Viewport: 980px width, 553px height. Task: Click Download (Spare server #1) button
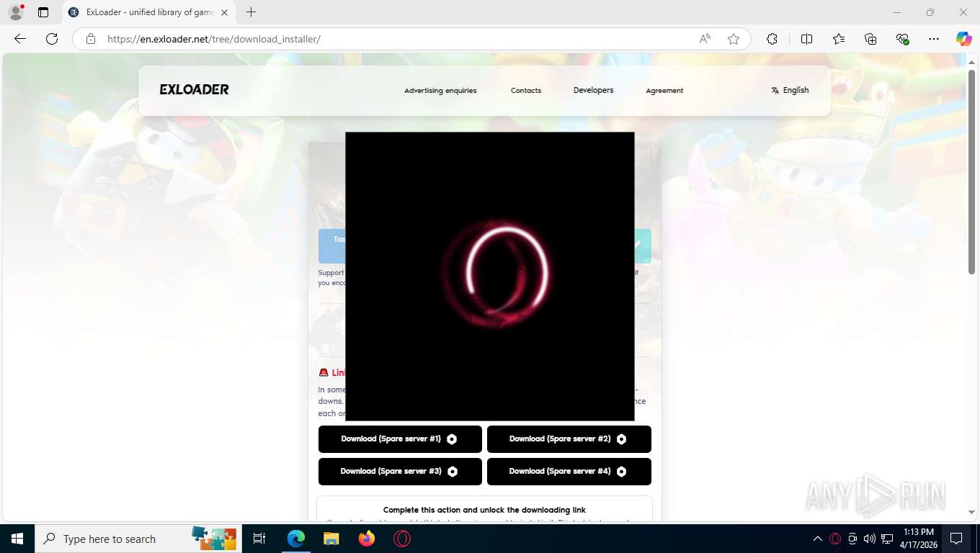click(x=400, y=439)
